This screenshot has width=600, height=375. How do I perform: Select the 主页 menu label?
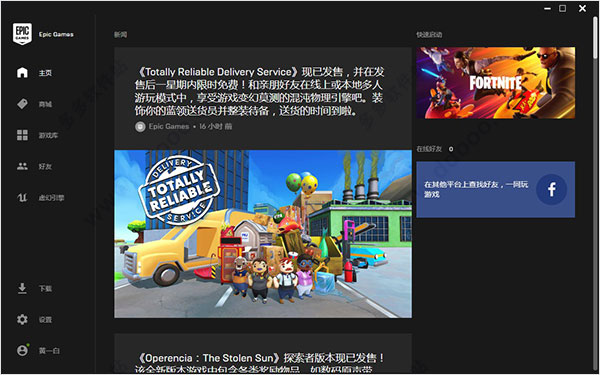pyautogui.click(x=45, y=73)
